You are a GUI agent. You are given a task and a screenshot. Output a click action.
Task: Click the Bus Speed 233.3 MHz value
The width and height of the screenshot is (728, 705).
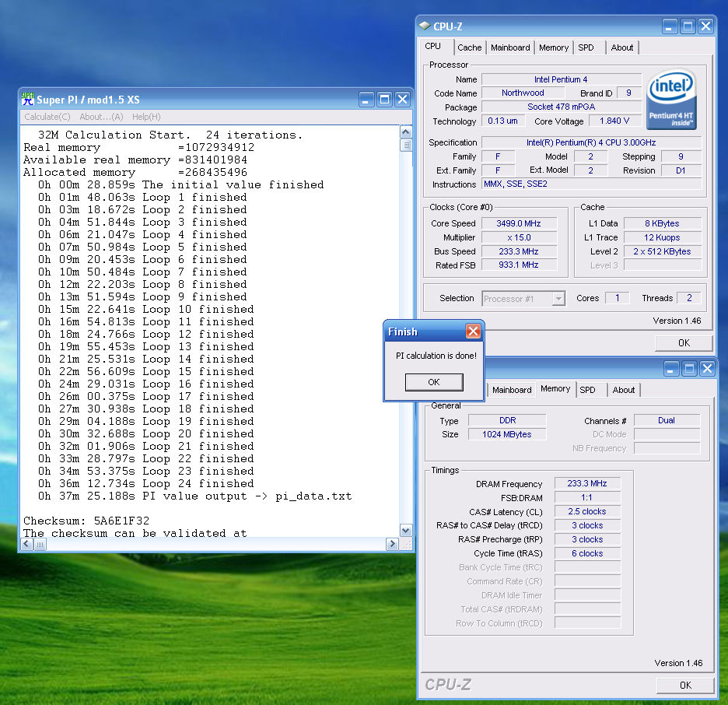519,251
